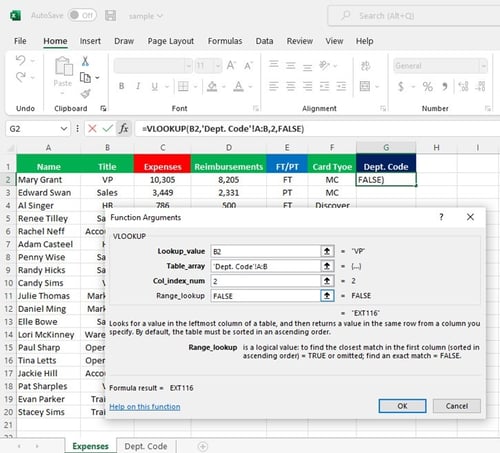Open the Review tab

click(300, 41)
